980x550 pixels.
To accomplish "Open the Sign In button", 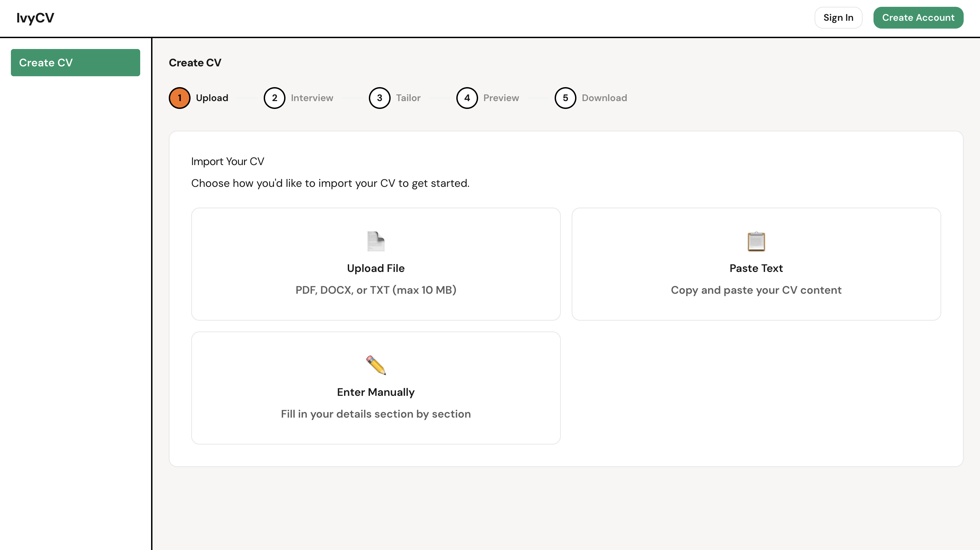I will pos(838,17).
